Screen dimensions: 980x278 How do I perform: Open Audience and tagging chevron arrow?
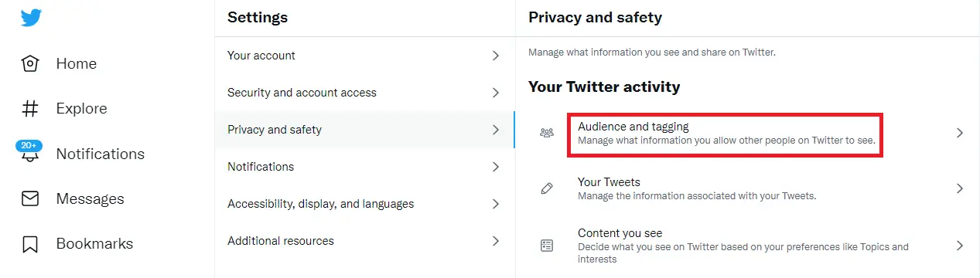[960, 133]
